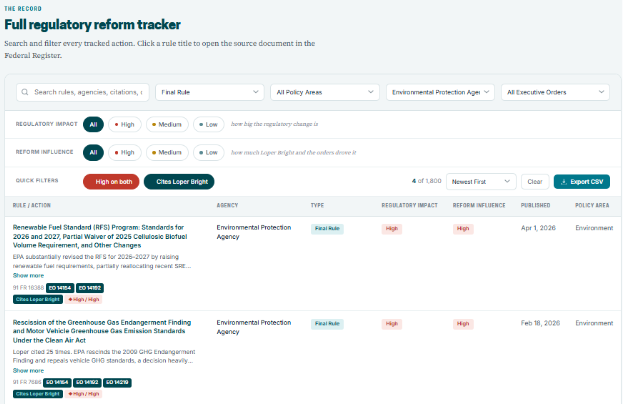
Task: Click EO 14192 tag on Greenhouse Gas row
Action: pos(87,383)
